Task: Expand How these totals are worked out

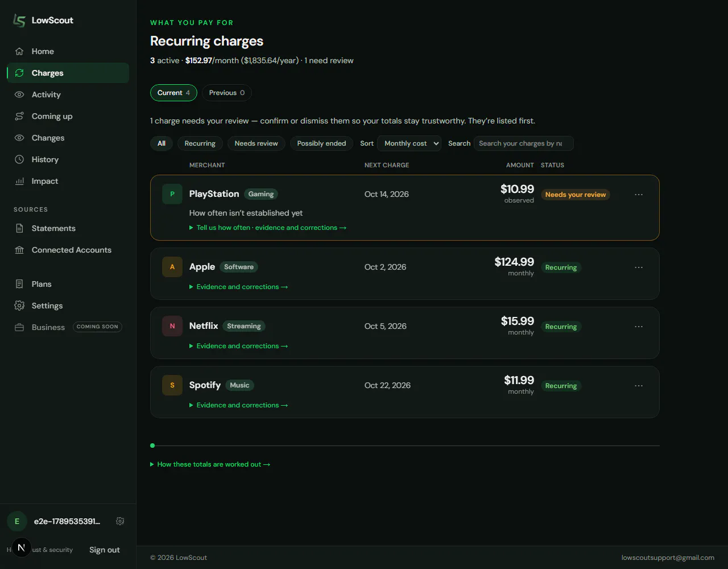Action: tap(210, 464)
